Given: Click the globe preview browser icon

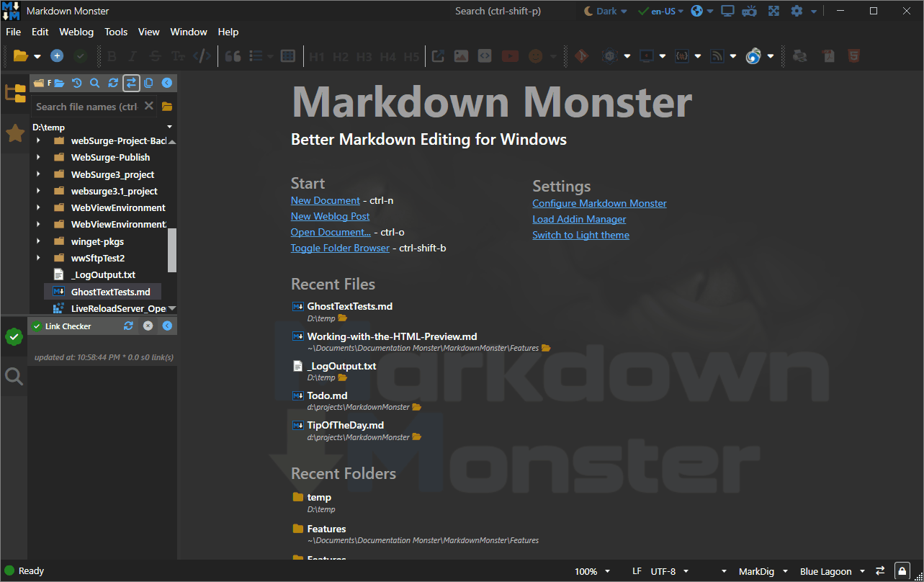Looking at the screenshot, I should click(696, 11).
